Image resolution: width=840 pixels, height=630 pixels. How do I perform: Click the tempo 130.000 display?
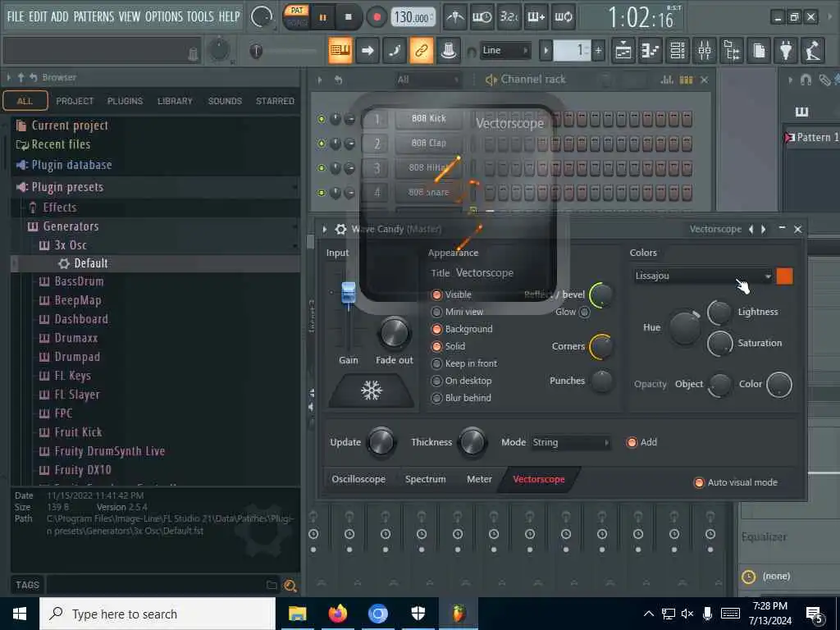click(x=413, y=17)
